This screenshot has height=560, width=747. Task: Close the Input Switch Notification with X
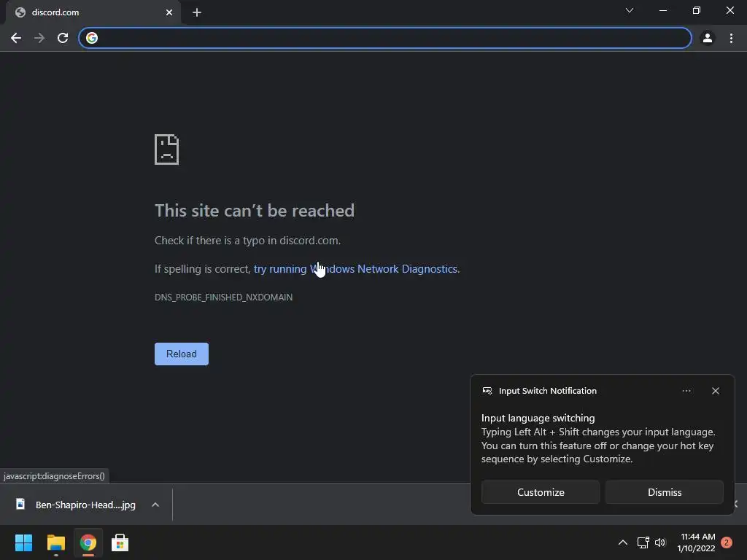[x=716, y=391]
